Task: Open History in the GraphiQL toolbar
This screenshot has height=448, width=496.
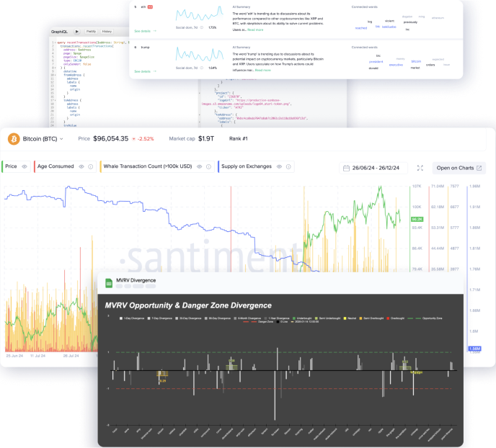Action: click(x=107, y=32)
